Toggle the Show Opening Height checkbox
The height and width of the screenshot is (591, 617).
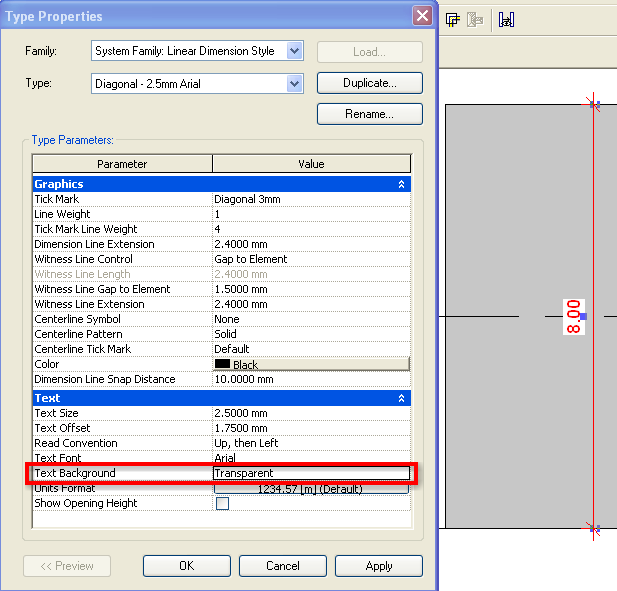coord(222,503)
